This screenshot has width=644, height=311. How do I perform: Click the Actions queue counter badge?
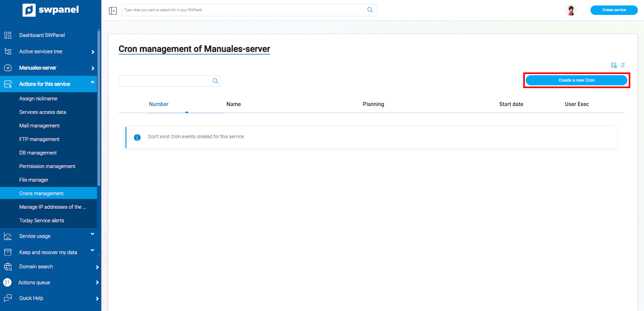point(7,282)
